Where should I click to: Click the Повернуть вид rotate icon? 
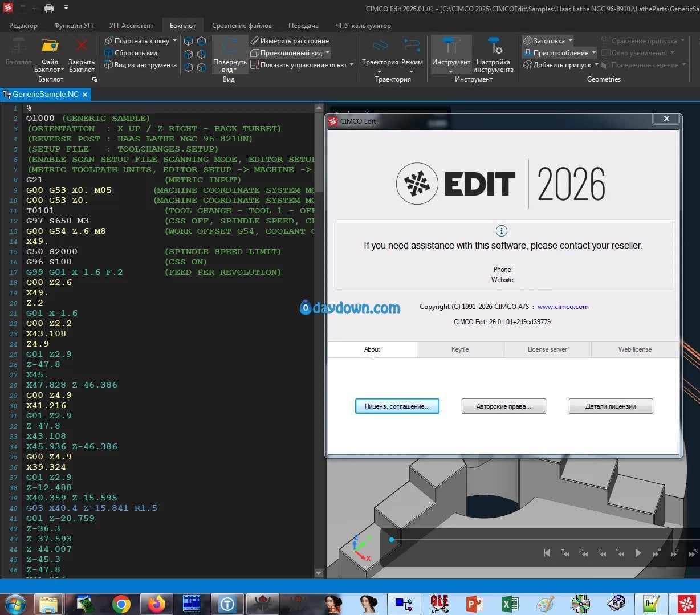tap(230, 47)
